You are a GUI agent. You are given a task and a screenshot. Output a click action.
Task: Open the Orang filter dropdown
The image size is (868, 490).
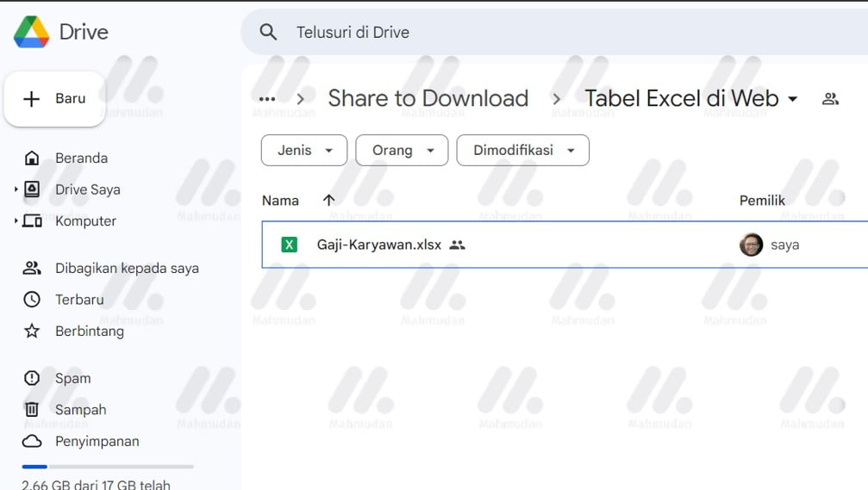pyautogui.click(x=402, y=150)
